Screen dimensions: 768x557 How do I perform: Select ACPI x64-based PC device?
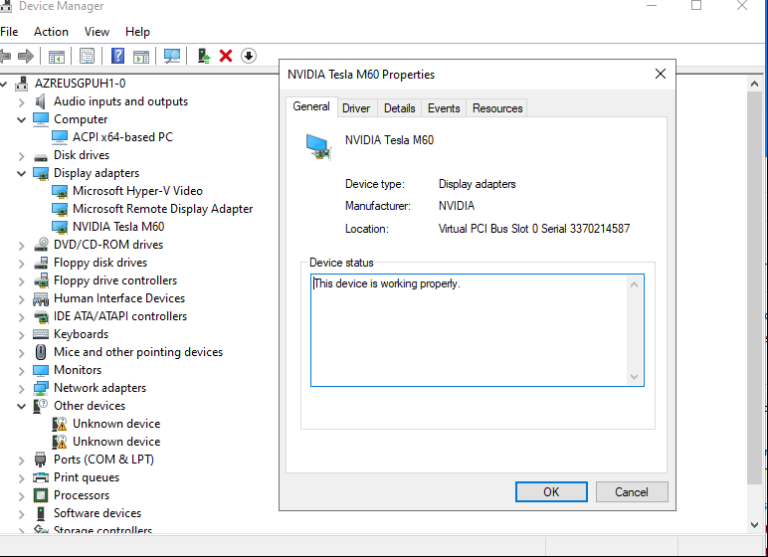pos(122,137)
